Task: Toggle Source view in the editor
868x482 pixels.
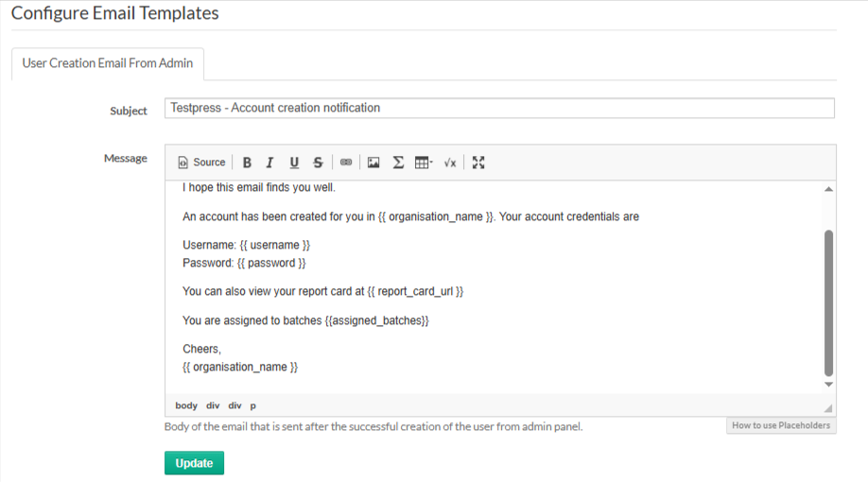Action: [201, 163]
